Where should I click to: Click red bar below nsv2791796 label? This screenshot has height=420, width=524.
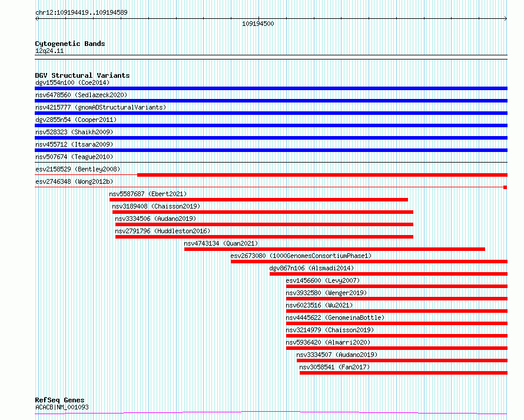click(x=264, y=237)
